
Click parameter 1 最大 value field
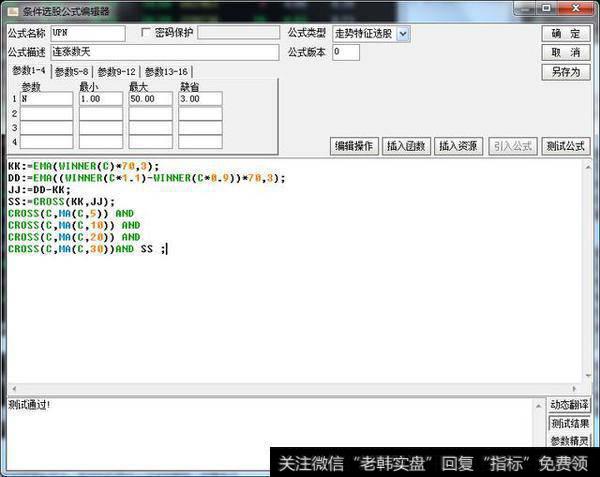[150, 99]
